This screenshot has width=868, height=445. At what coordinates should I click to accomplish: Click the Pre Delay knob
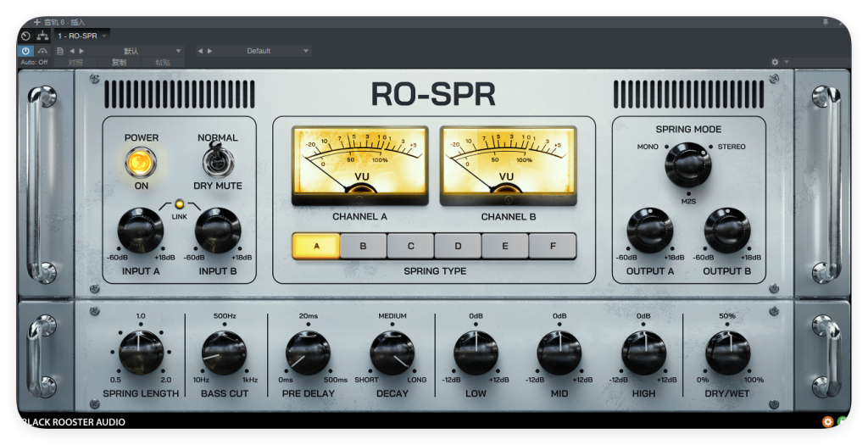click(309, 353)
